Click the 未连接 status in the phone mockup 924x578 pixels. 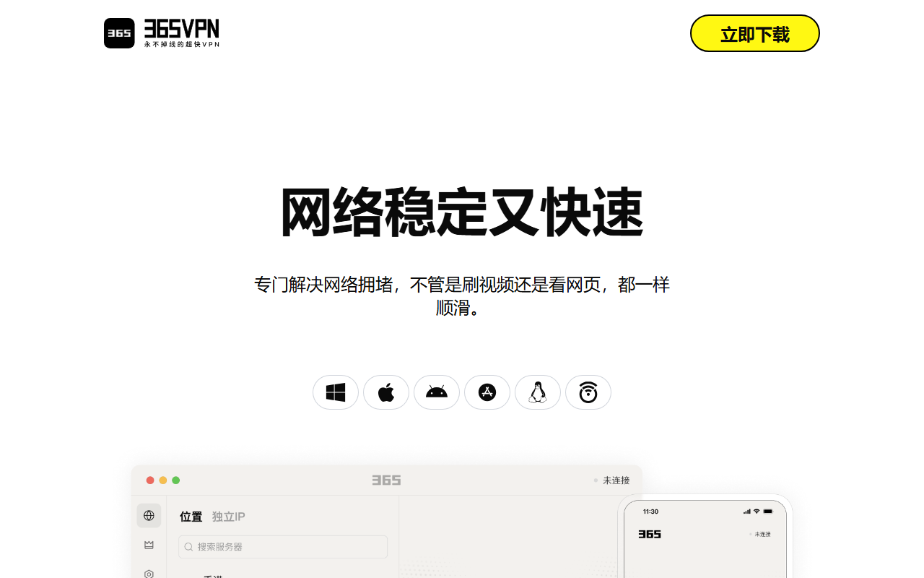[760, 534]
